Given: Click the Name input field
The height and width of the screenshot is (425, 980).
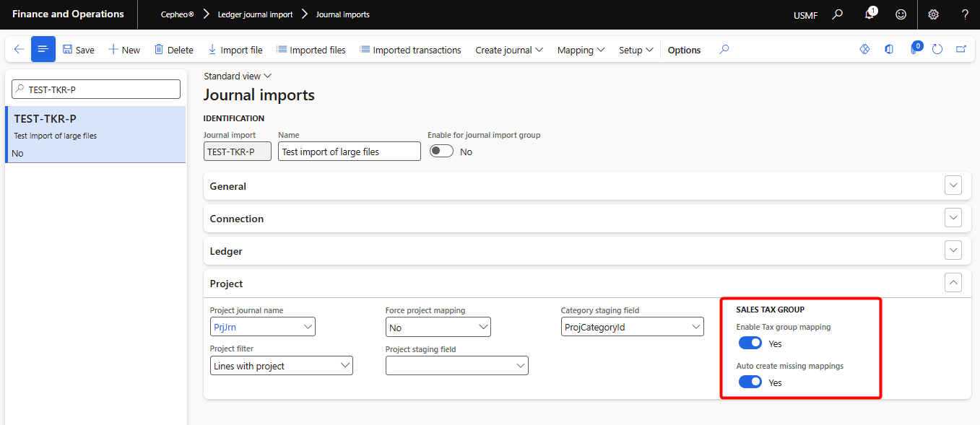Looking at the screenshot, I should pos(350,151).
